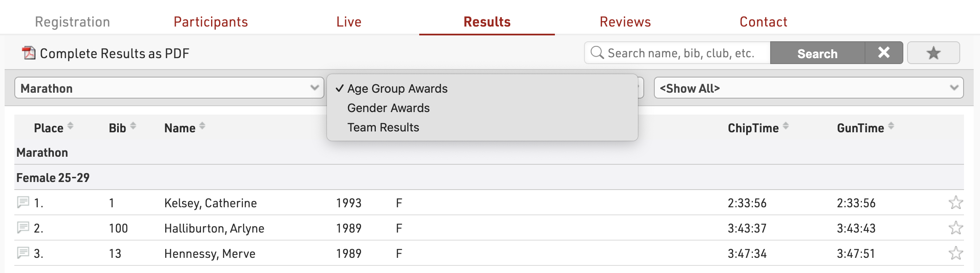Screen dimensions: 980x273
Task: Open the comment icon for Kelsey, Catherine
Action: [x=23, y=202]
